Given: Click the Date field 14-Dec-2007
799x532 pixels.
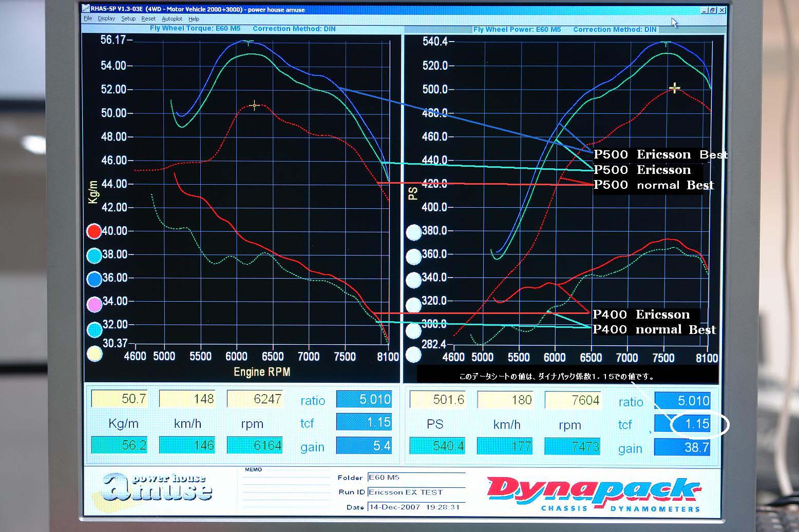Looking at the screenshot, I should 416,507.
